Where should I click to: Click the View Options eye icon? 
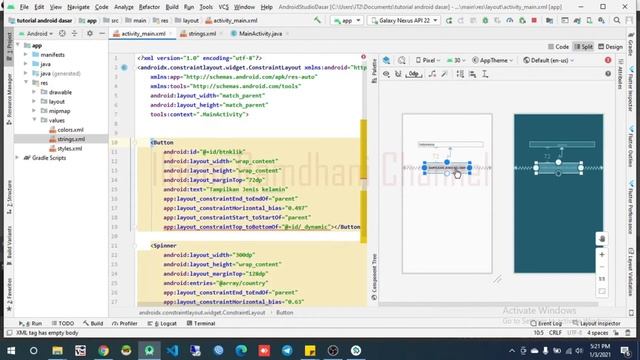[x=386, y=74]
